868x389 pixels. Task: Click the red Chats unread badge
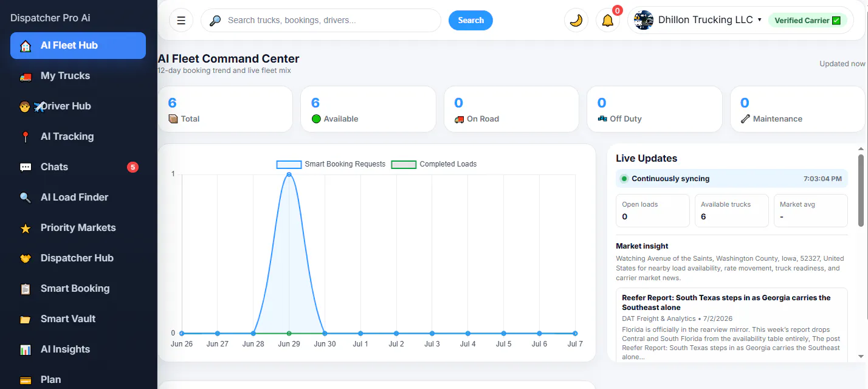point(133,167)
